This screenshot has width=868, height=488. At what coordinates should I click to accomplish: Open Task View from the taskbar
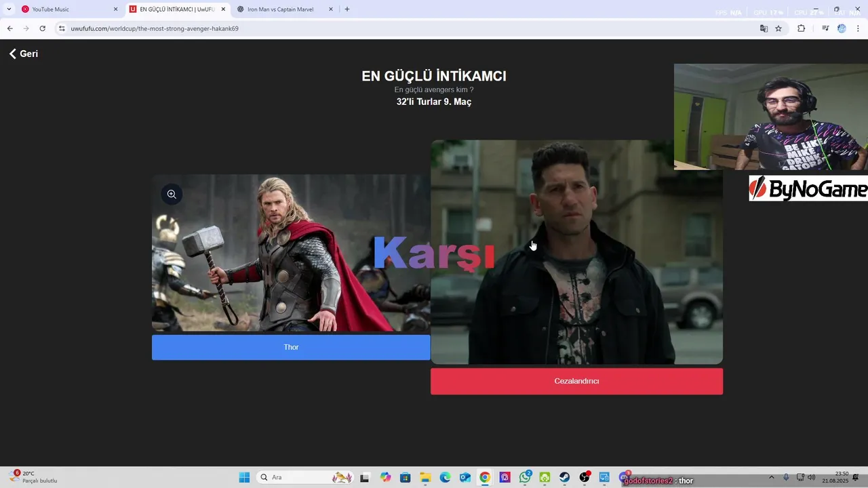tap(364, 478)
